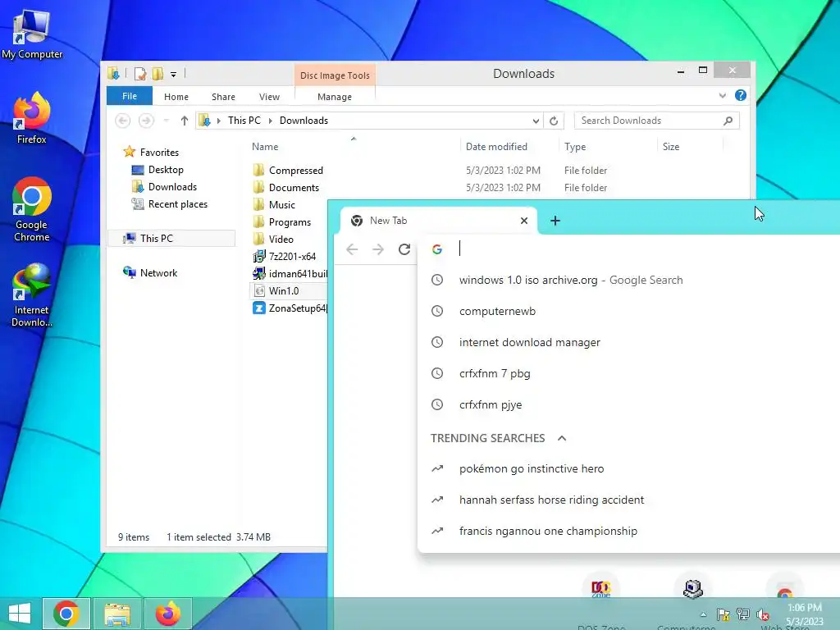Select Network in navigation pane
The height and width of the screenshot is (630, 840).
point(158,272)
